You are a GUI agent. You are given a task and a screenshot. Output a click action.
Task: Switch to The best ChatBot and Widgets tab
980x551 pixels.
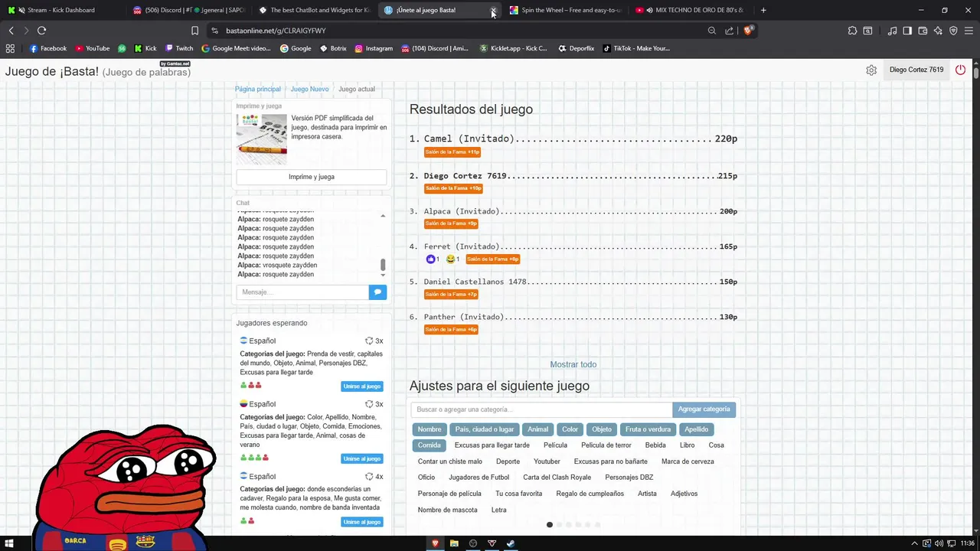(x=314, y=10)
